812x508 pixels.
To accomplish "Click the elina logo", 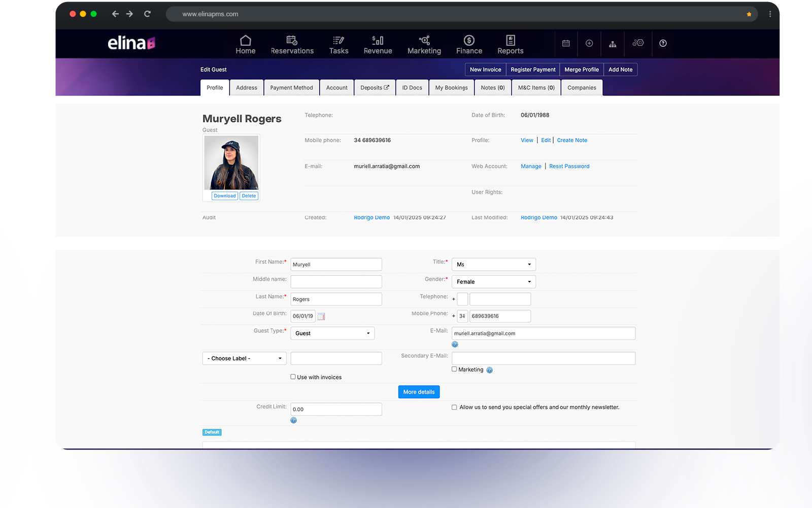I will [x=131, y=43].
